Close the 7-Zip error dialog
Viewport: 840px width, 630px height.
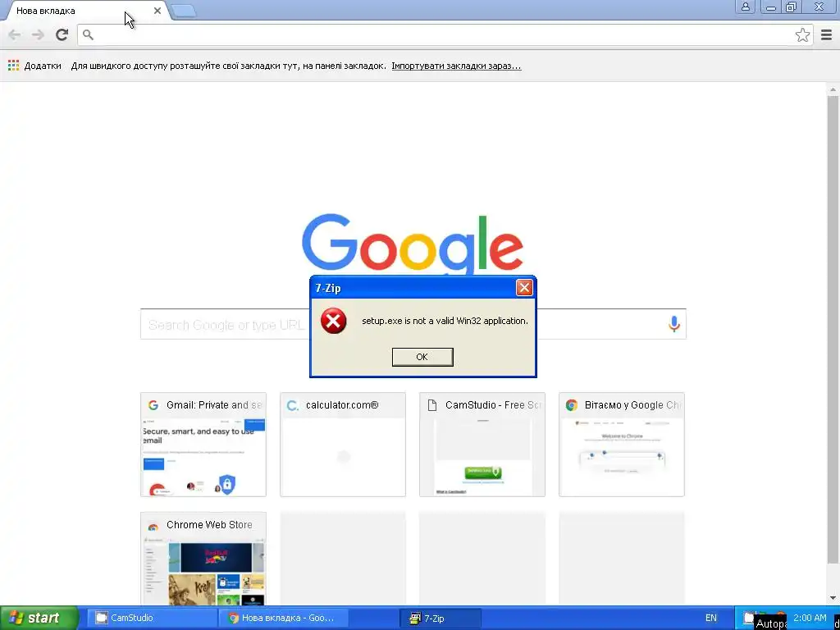point(524,288)
